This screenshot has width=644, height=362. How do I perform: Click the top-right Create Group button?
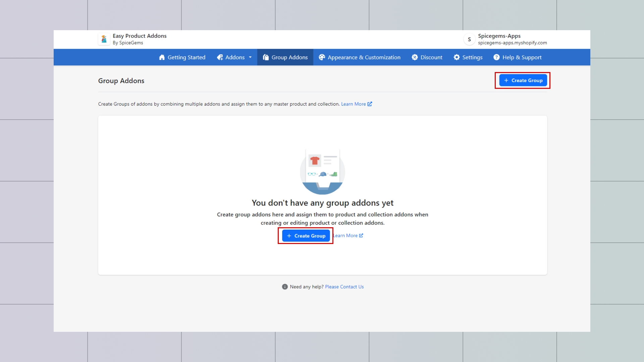[523, 80]
